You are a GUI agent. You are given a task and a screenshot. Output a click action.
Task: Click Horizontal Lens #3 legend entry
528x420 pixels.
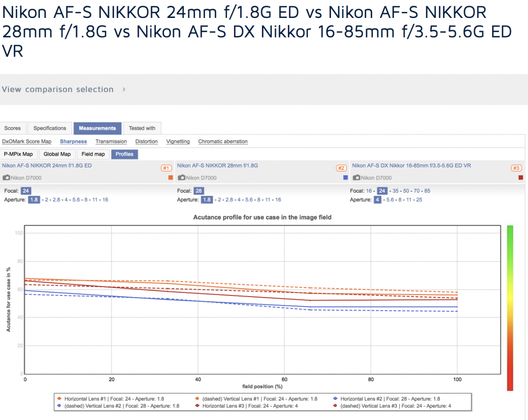[x=247, y=406]
